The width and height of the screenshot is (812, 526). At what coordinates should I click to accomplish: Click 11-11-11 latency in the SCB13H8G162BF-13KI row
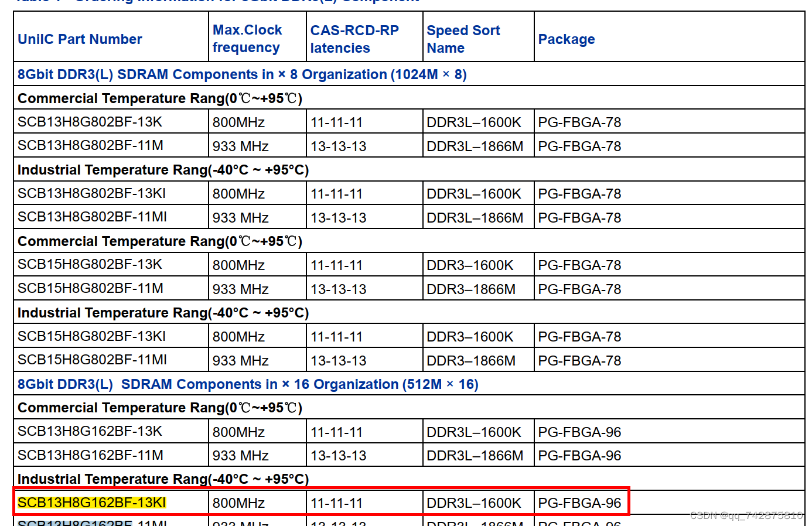pyautogui.click(x=336, y=503)
